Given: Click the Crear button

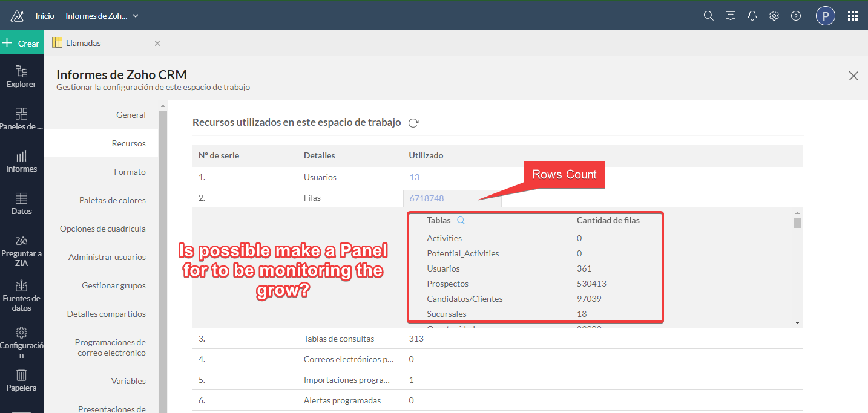Looking at the screenshot, I should [22, 43].
